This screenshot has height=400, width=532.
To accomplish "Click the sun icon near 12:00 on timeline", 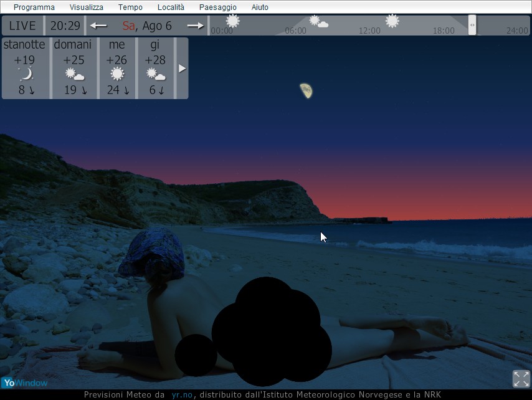I will [392, 21].
